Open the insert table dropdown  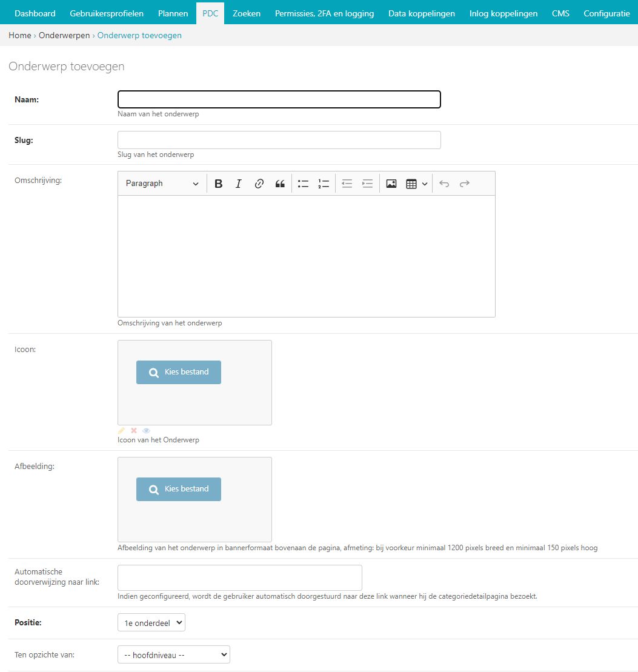pyautogui.click(x=416, y=184)
